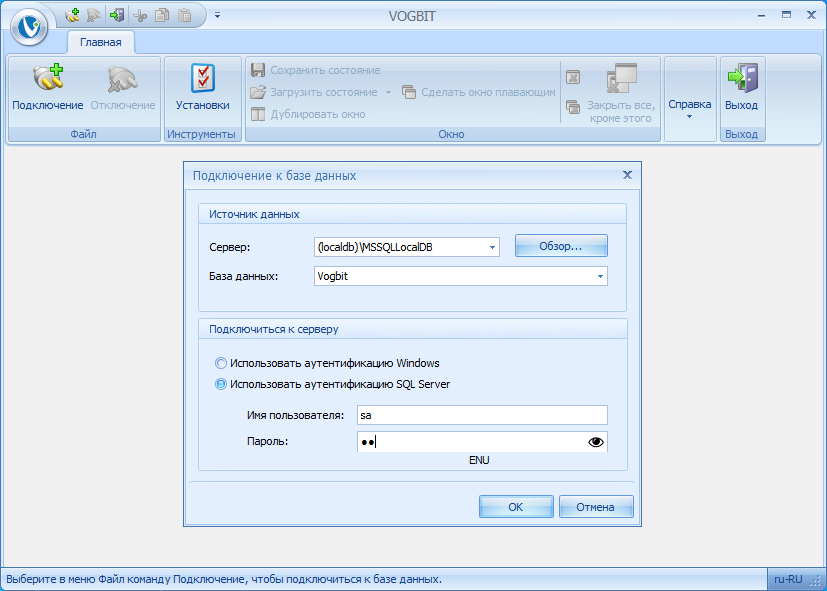This screenshot has width=827, height=591.
Task: Expand the arrow next to Загрузить состояние
Action: (388, 92)
